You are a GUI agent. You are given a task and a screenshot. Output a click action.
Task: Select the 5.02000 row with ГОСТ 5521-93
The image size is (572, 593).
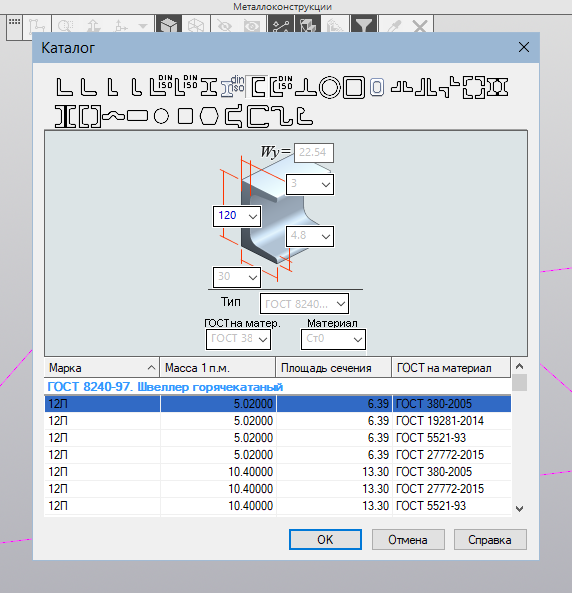[278, 438]
